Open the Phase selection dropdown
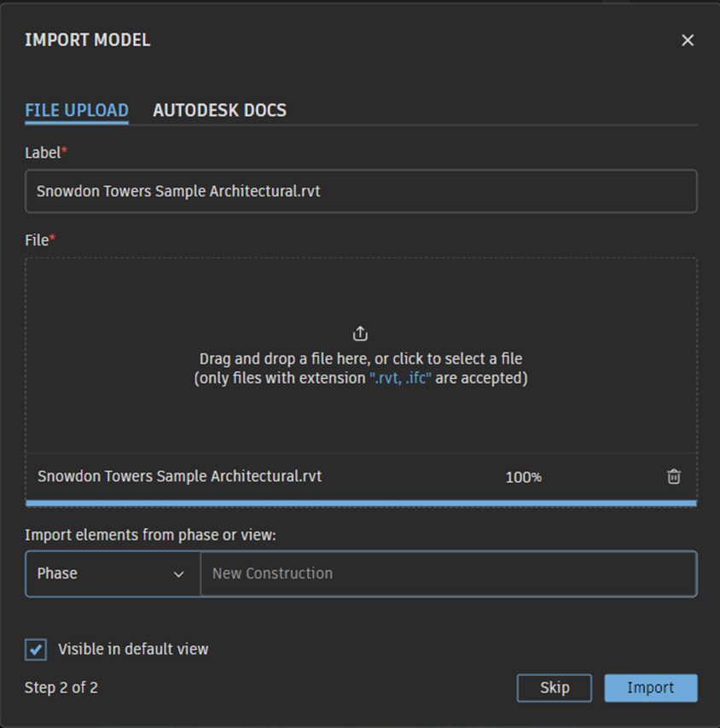The height and width of the screenshot is (728, 720). point(111,574)
